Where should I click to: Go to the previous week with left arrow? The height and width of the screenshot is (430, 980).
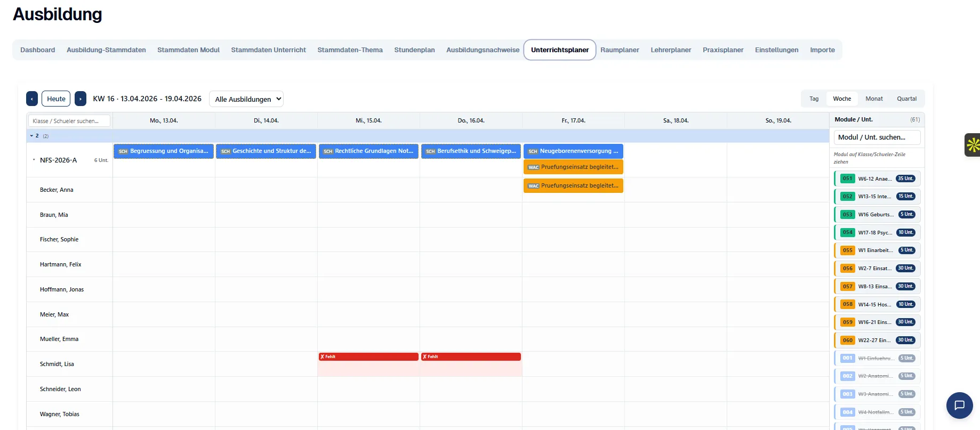coord(32,99)
